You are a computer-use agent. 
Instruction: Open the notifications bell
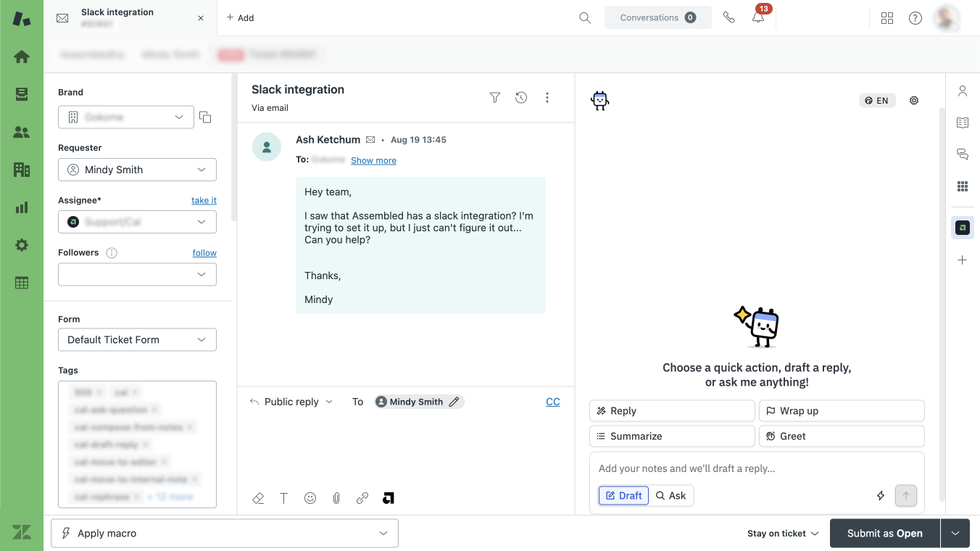[x=757, y=18]
